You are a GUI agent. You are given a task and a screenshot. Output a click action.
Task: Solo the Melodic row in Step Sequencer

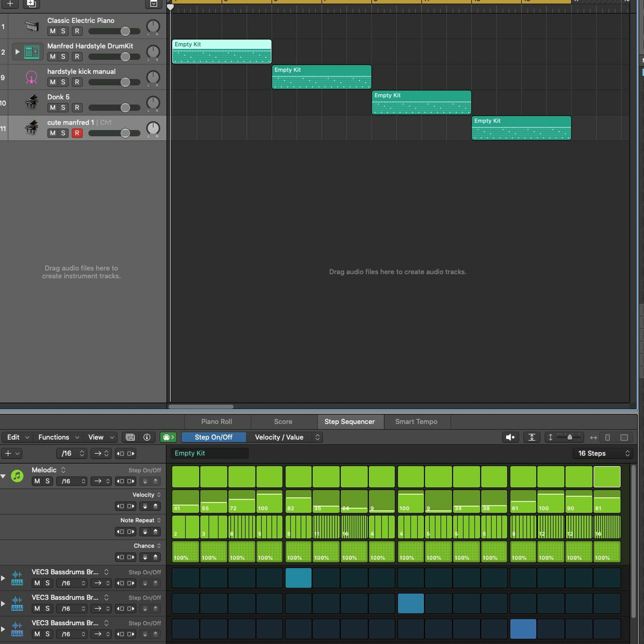47,481
